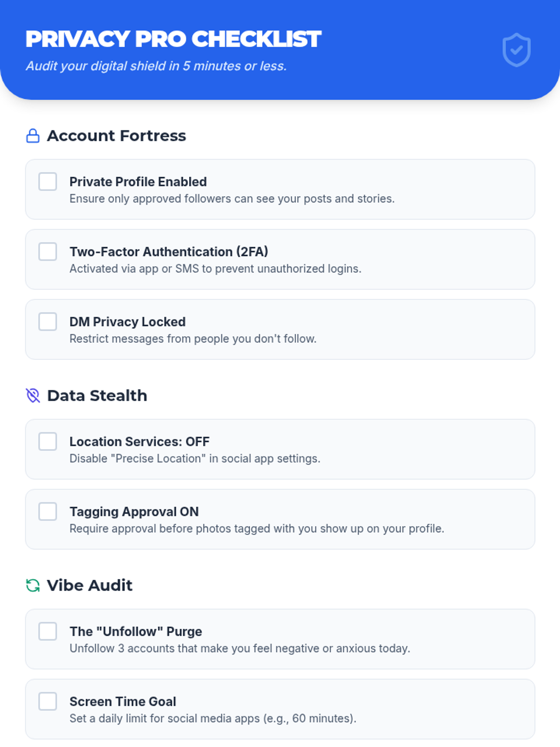Check Location Services: OFF box
This screenshot has height=747, width=560.
point(48,441)
